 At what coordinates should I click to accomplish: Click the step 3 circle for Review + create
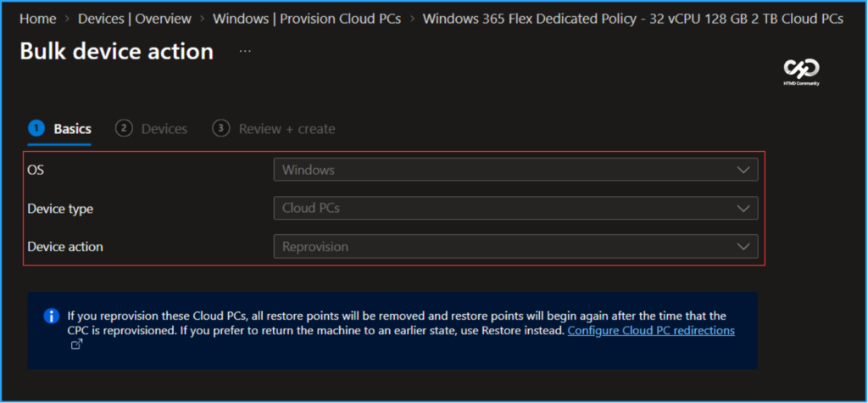(221, 129)
